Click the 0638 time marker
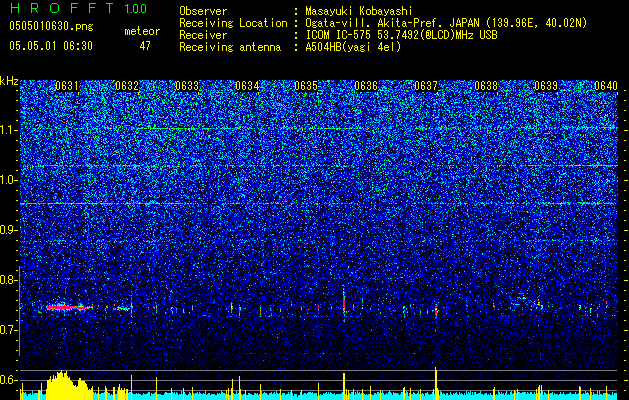 [486, 86]
